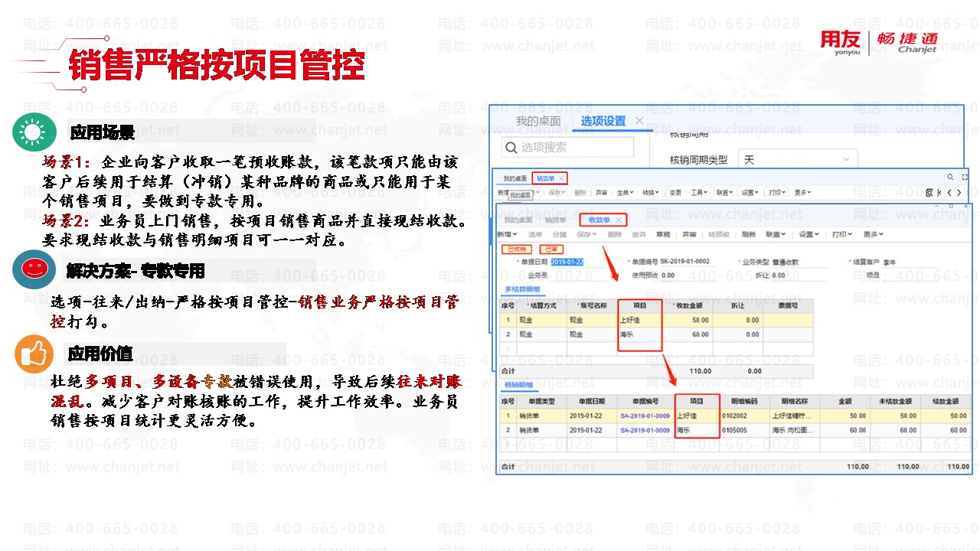Screen dimensions: 980x551
Task: Click 转预收 in 收款单 toolbar
Action: (x=719, y=234)
